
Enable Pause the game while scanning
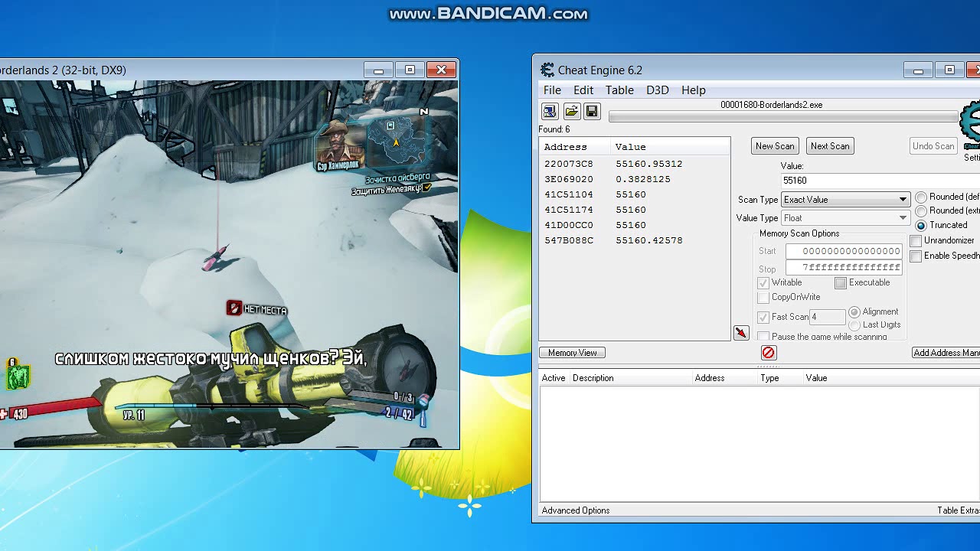pyautogui.click(x=763, y=337)
